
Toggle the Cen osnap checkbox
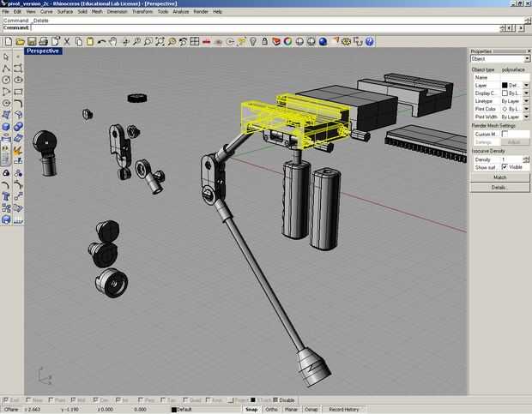pyautogui.click(x=96, y=400)
